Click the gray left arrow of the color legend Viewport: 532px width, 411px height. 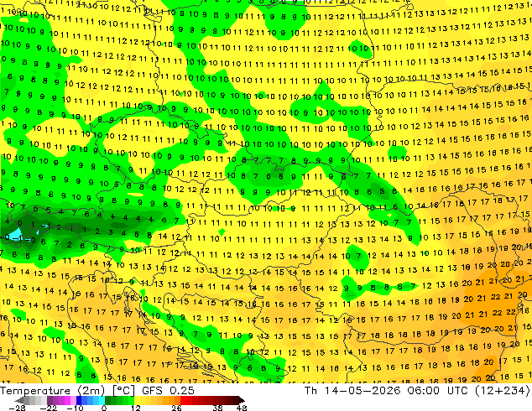[x=18, y=400]
